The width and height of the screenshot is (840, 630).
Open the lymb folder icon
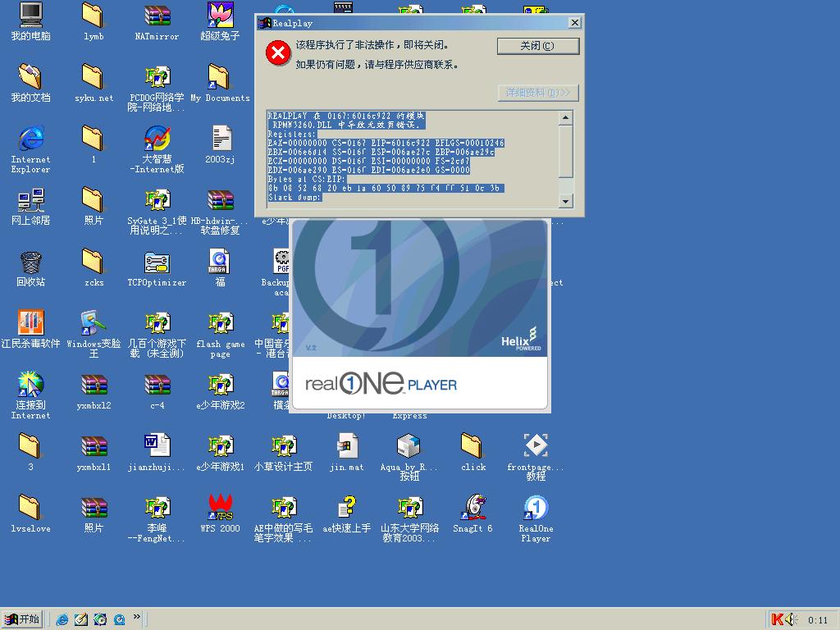point(94,15)
